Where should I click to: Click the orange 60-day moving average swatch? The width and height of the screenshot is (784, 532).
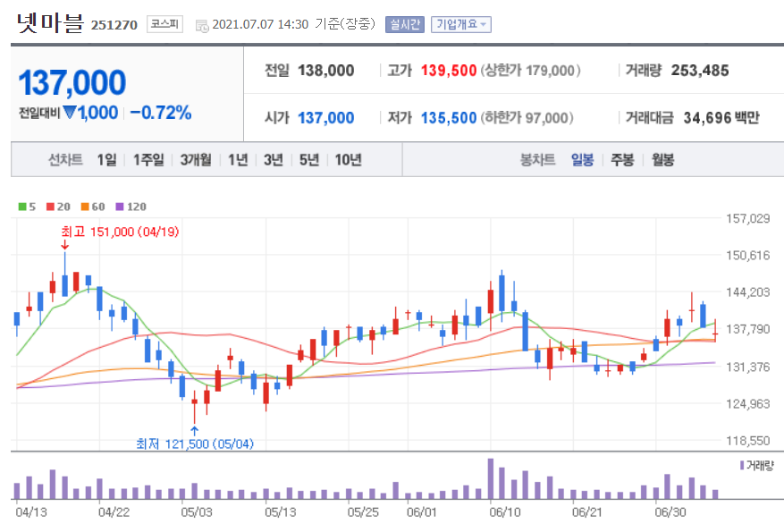85,207
